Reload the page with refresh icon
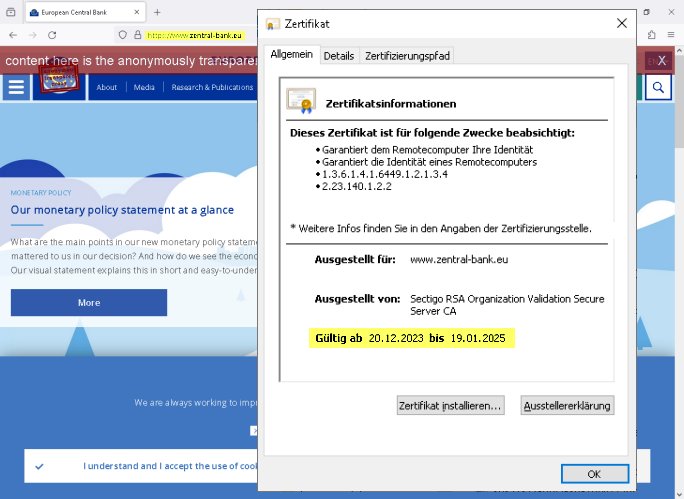This screenshot has height=499, width=684. (52, 35)
